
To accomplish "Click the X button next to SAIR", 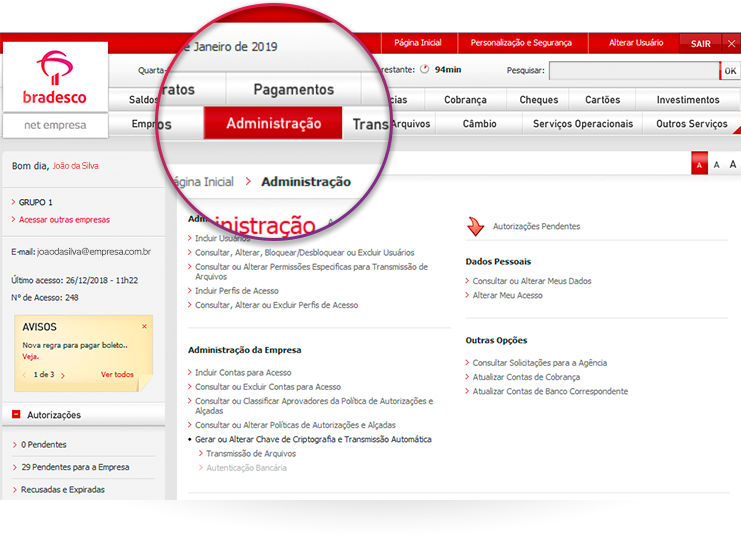I will (732, 44).
